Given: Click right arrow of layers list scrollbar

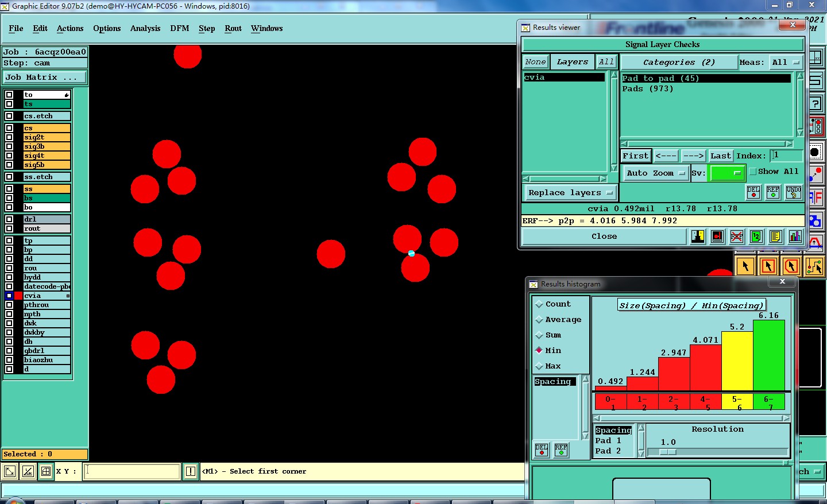Looking at the screenshot, I should [x=602, y=179].
